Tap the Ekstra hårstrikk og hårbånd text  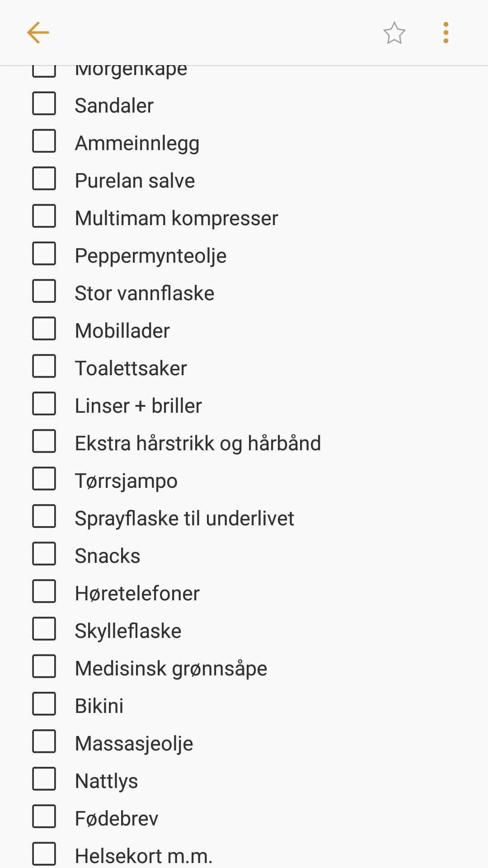[198, 443]
